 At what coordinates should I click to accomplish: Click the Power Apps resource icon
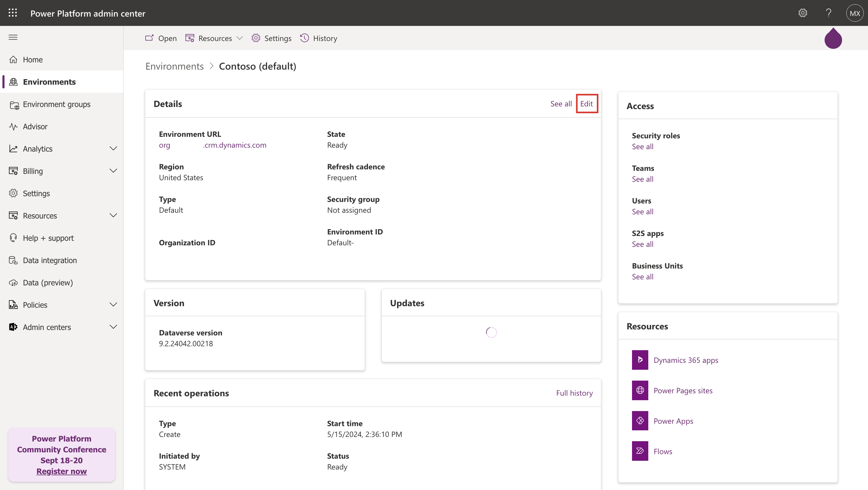tap(640, 421)
